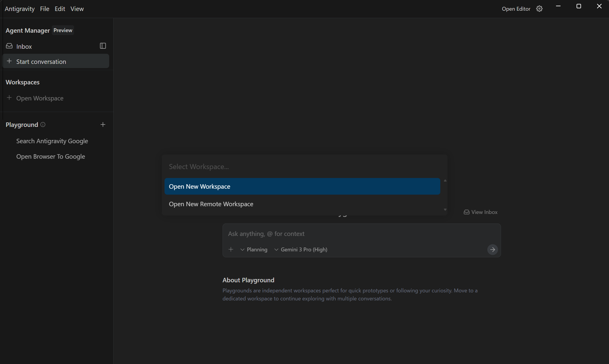
Task: Click the Playground info icon
Action: (x=43, y=125)
